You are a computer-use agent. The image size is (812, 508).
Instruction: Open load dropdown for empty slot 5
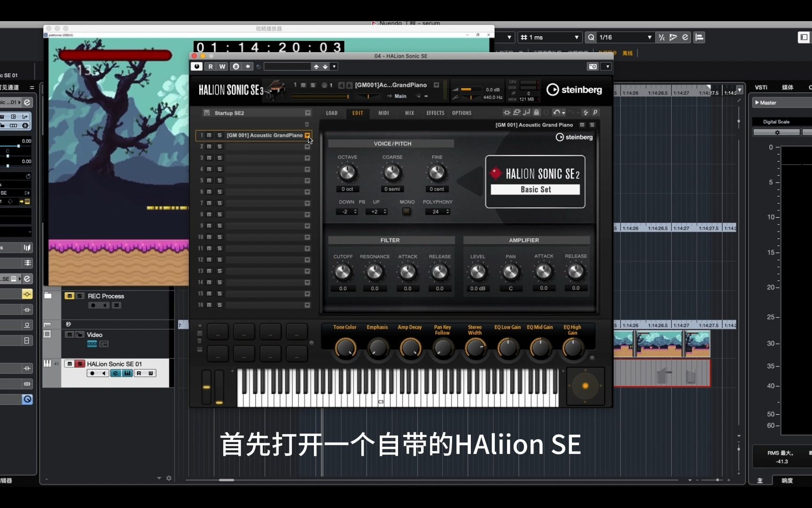click(307, 181)
